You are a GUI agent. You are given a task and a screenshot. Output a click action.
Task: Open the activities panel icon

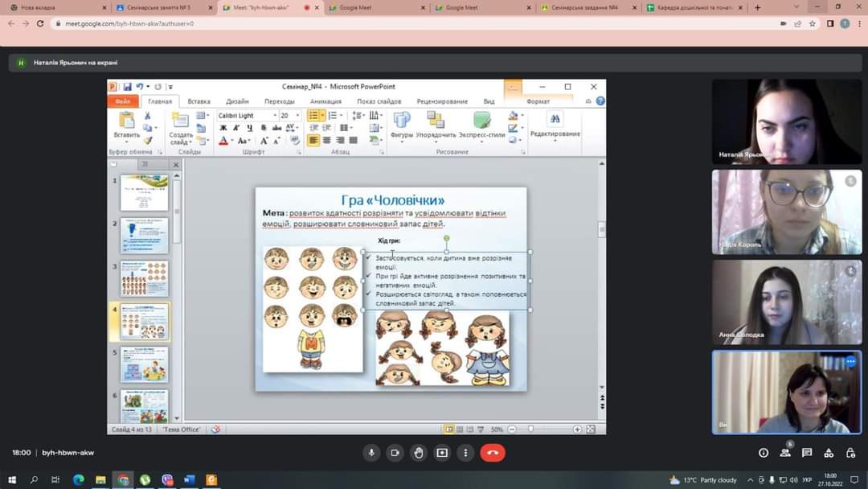click(829, 453)
